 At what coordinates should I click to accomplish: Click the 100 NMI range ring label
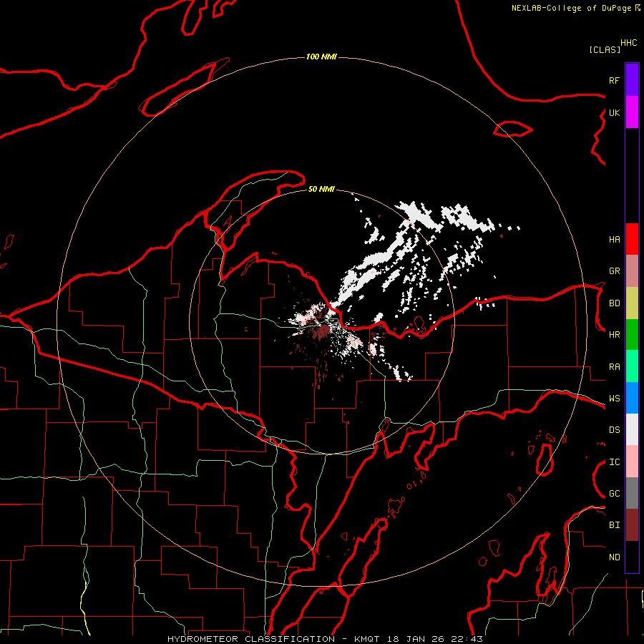pos(321,57)
